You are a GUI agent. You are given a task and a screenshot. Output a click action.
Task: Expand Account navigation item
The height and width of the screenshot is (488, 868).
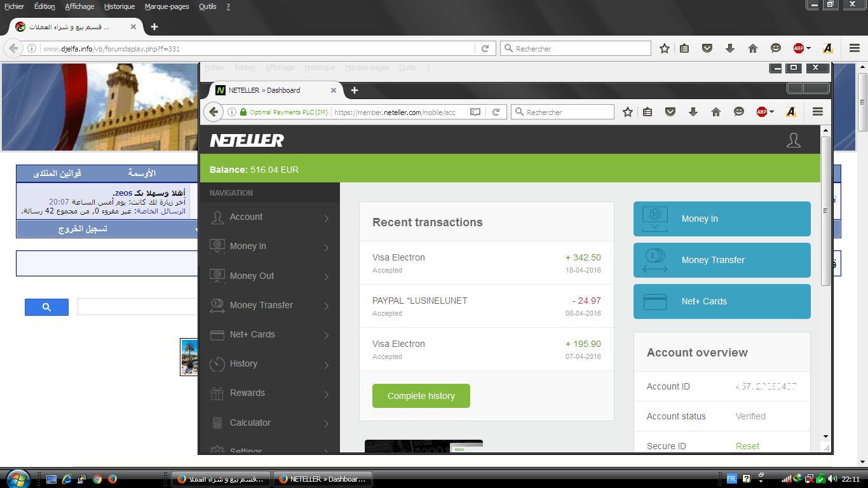point(269,217)
